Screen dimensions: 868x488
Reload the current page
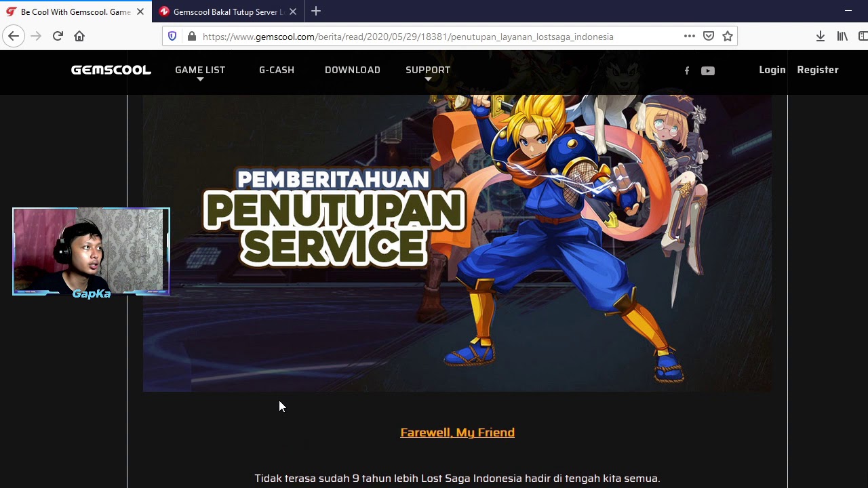coord(58,37)
